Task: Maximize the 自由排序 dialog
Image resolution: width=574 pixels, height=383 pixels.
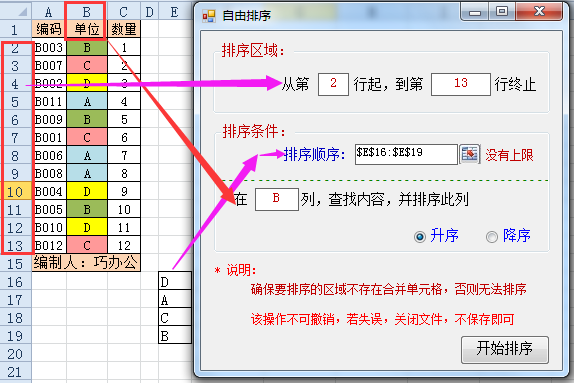Action: pyautogui.click(x=502, y=12)
